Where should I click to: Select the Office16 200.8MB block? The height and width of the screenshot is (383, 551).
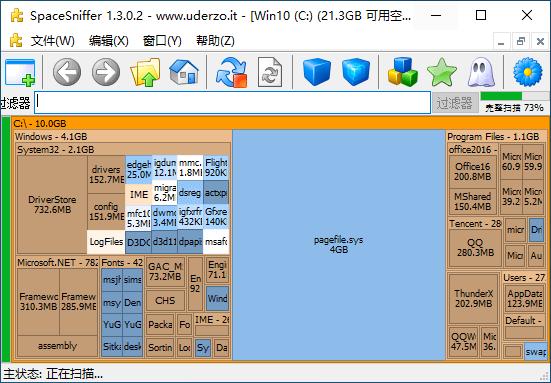473,171
